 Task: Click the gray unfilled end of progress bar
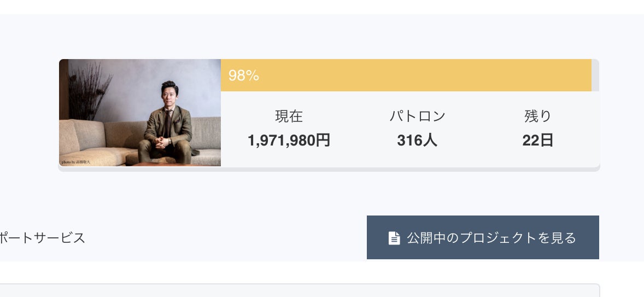[595, 75]
